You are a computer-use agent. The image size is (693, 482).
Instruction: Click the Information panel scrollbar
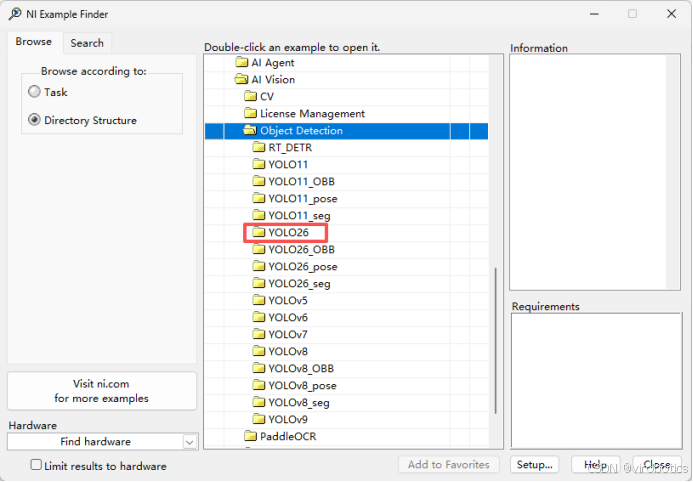pyautogui.click(x=673, y=172)
